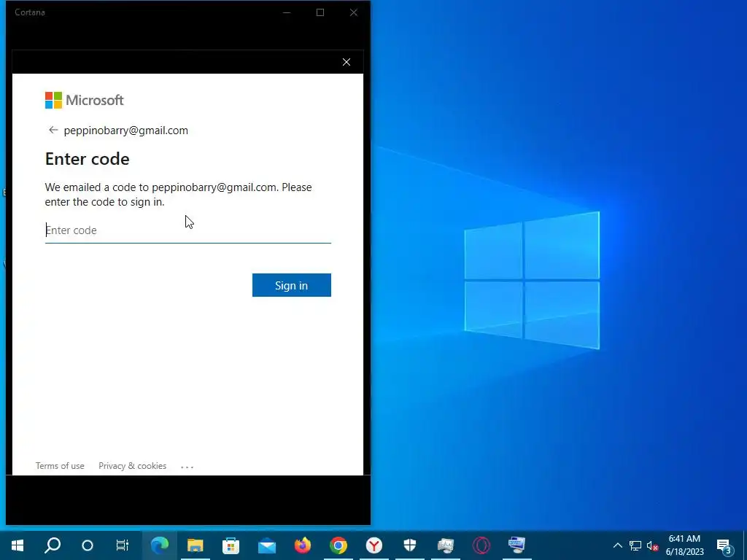
Task: Launch Microsoft Edge from taskbar
Action: [x=160, y=545]
